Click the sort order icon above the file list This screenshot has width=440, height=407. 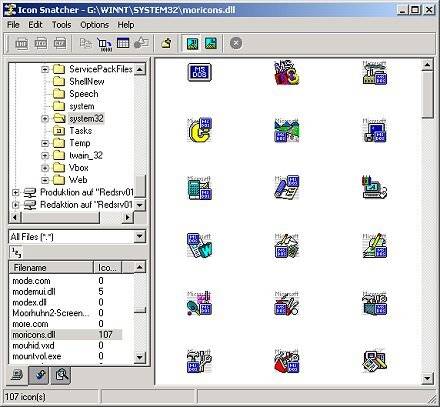click(x=16, y=253)
